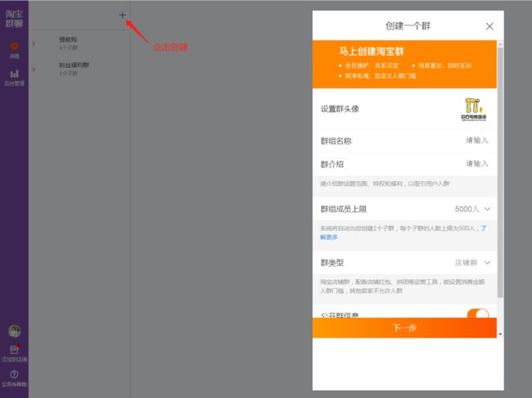Click the user avatar in the purple sidebar
The height and width of the screenshot is (398, 532).
coord(14,331)
